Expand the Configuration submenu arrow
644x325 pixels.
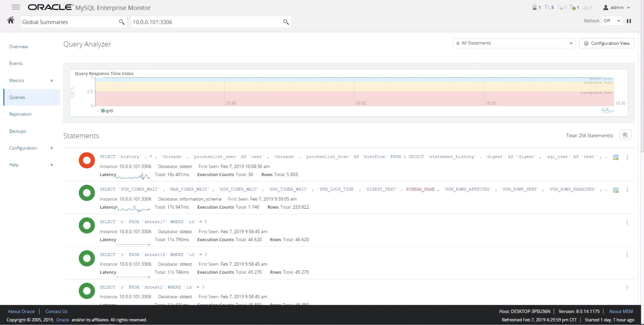tap(52, 148)
